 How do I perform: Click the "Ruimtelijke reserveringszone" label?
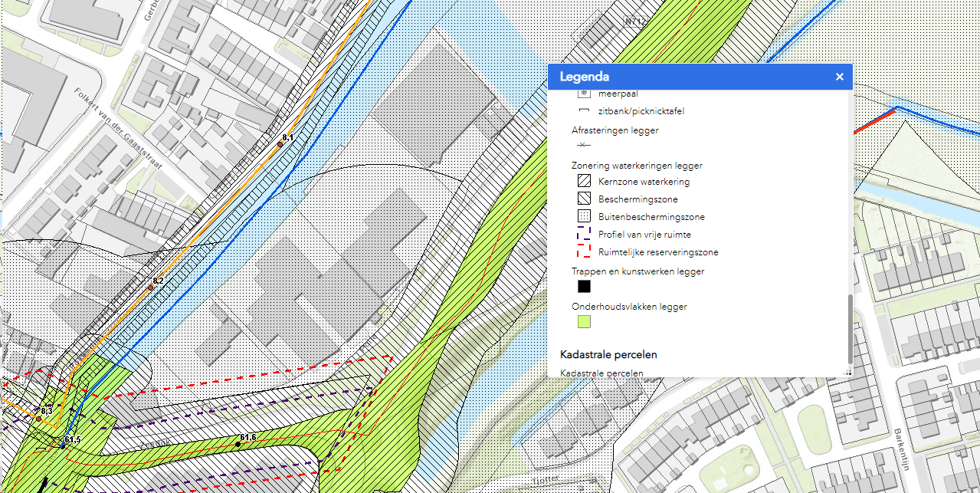click(658, 252)
